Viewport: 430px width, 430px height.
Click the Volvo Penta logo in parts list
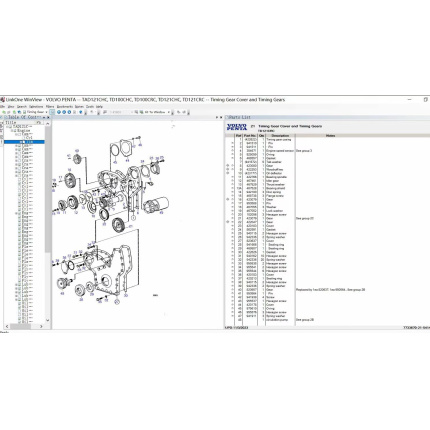pos(237,127)
